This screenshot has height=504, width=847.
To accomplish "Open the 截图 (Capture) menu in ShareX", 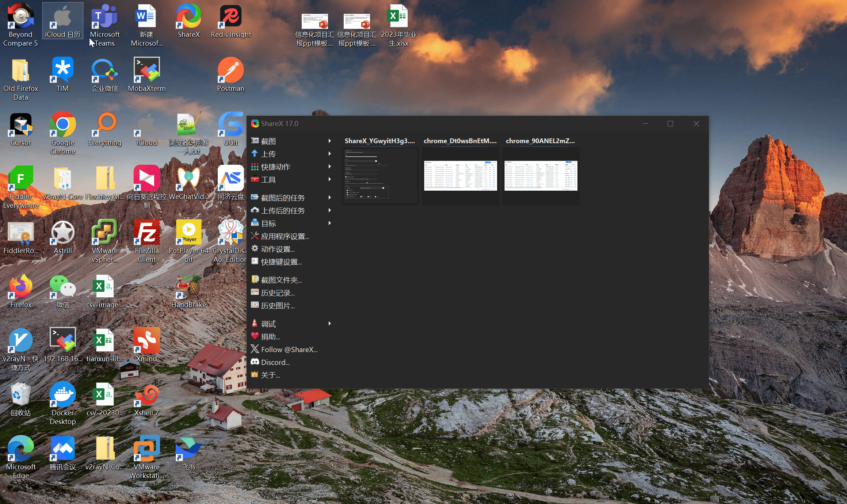I will point(291,141).
